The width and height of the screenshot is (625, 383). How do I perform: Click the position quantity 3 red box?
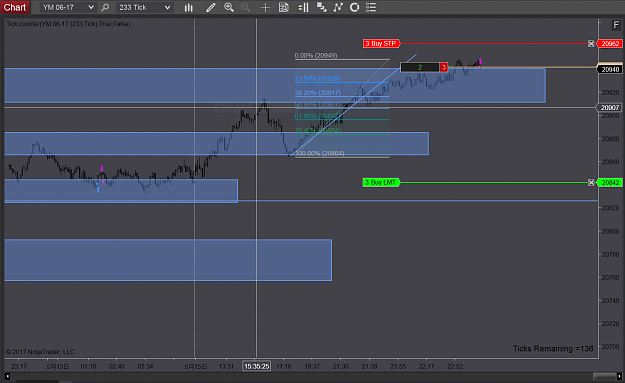pos(444,67)
